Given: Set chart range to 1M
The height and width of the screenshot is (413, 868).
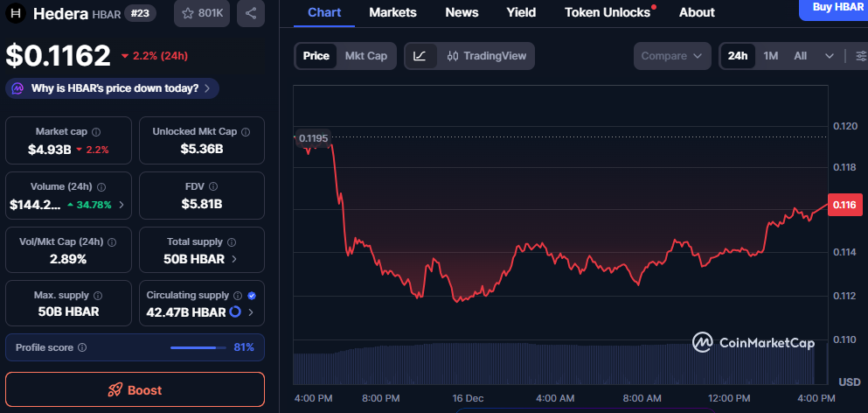Looking at the screenshot, I should pos(771,56).
